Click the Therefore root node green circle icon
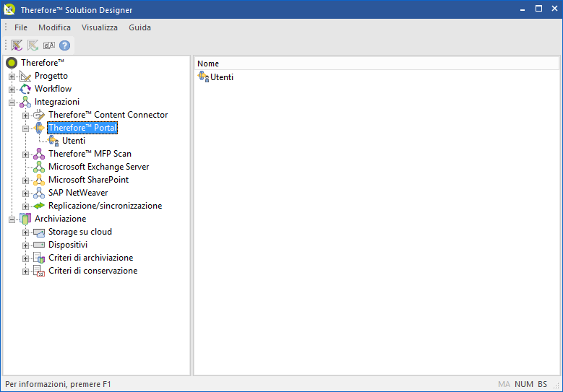563x392 pixels. (x=12, y=63)
